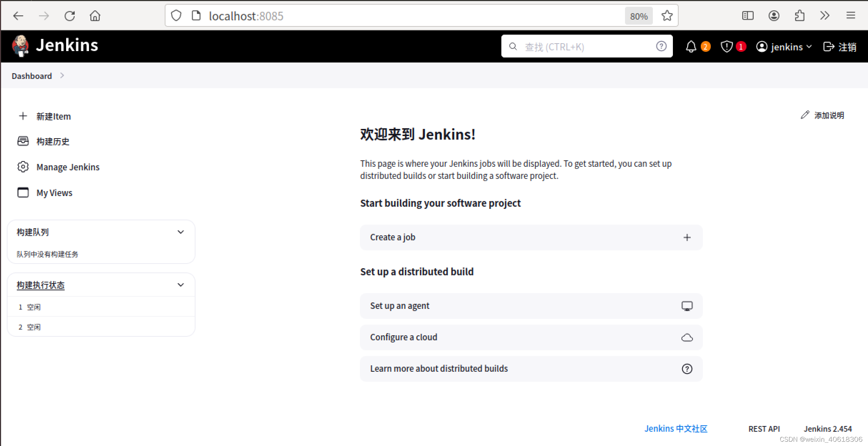Image resolution: width=868 pixels, height=446 pixels.
Task: Click Create a job
Action: 531,237
